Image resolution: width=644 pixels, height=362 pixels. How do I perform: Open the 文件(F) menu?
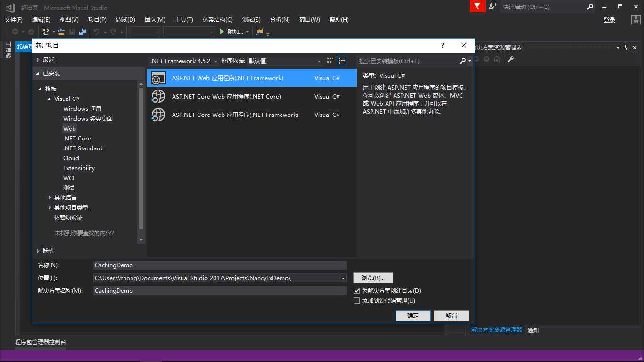pos(14,19)
